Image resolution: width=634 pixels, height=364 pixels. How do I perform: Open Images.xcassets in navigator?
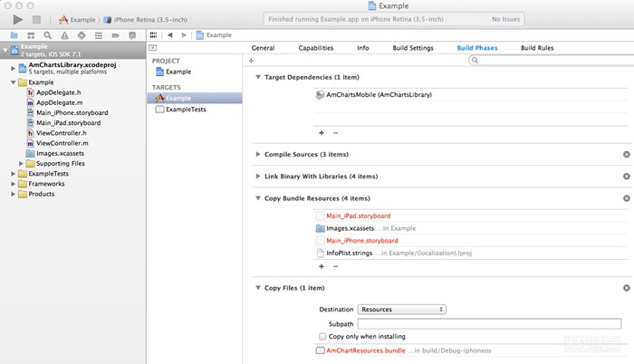click(x=60, y=153)
